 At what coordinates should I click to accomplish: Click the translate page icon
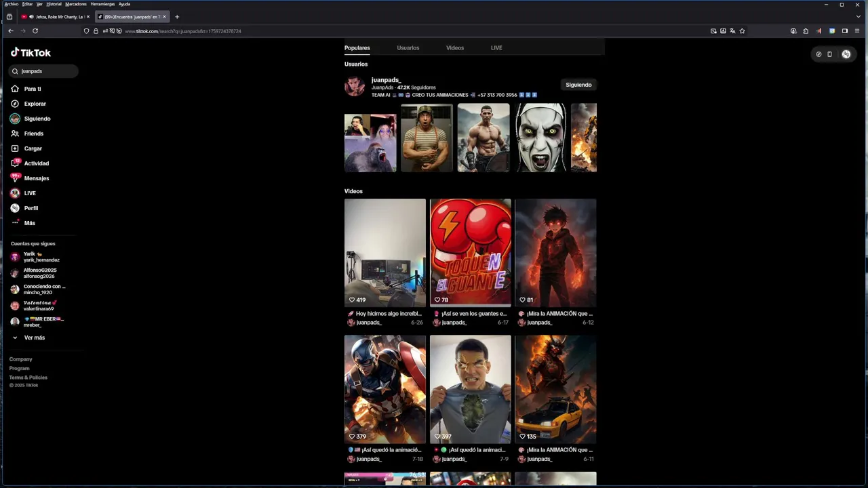click(732, 30)
